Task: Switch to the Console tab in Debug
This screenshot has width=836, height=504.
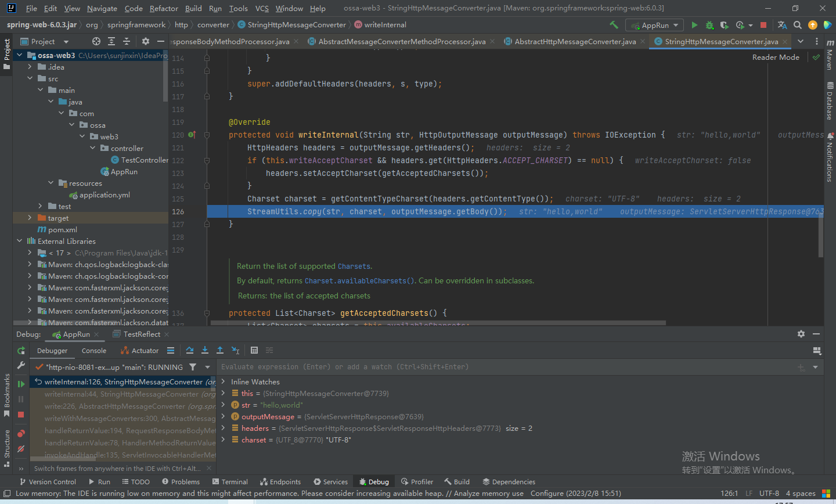Action: coord(94,350)
